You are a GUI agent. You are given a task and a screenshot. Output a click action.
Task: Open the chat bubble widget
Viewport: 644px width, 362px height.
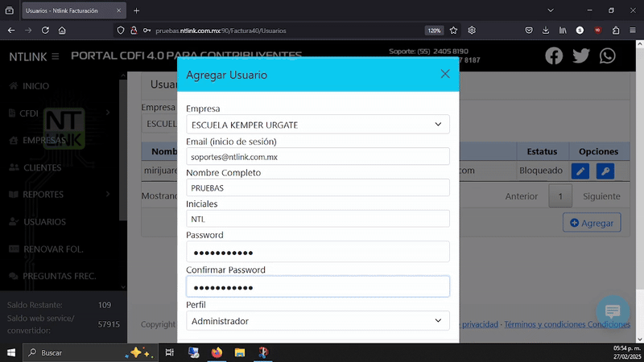(x=613, y=311)
